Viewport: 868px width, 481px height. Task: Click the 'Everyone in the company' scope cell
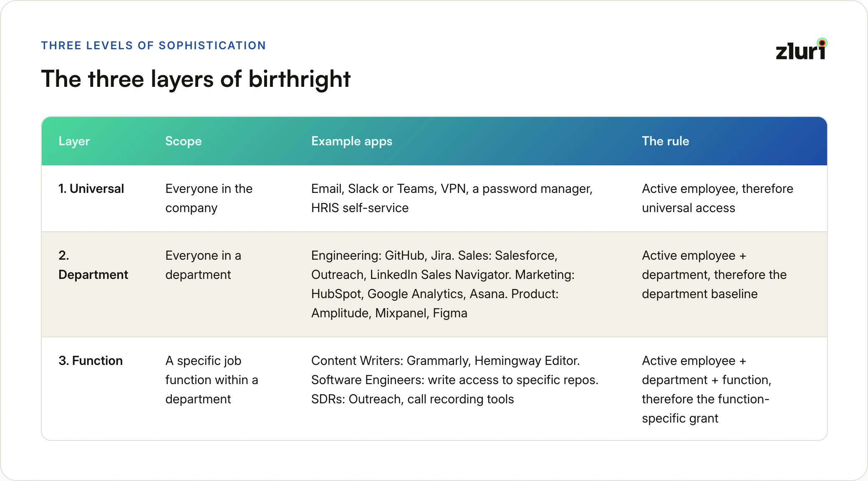pos(209,198)
